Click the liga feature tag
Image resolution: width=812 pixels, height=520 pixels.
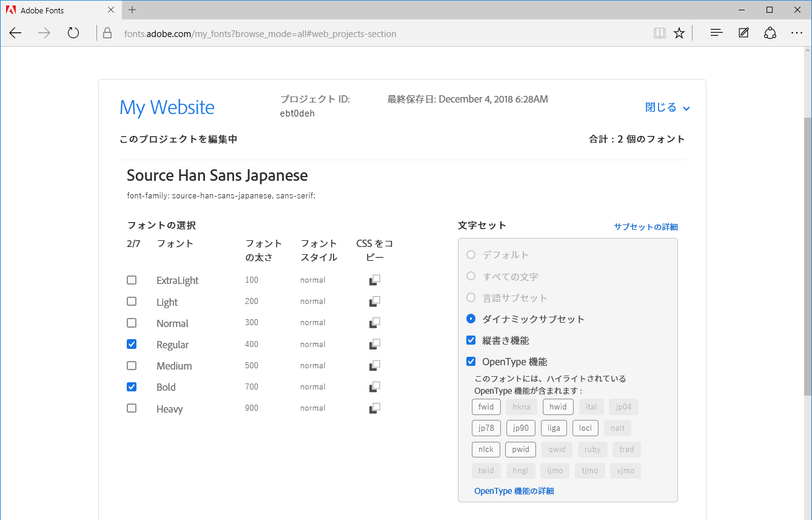tap(554, 428)
